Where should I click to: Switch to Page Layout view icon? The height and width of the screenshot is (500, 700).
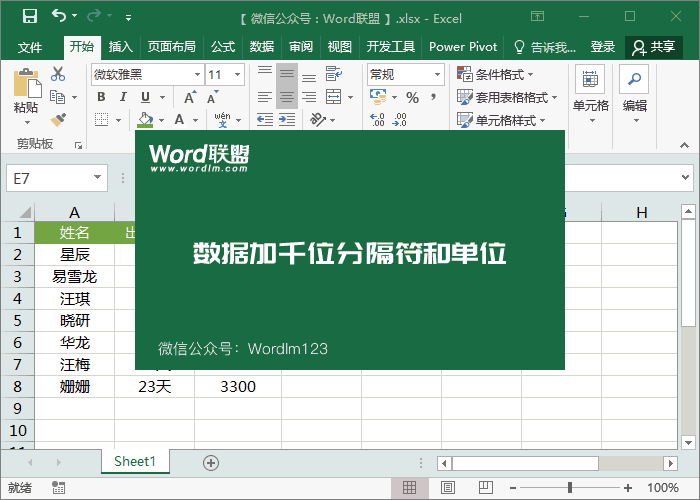point(447,488)
